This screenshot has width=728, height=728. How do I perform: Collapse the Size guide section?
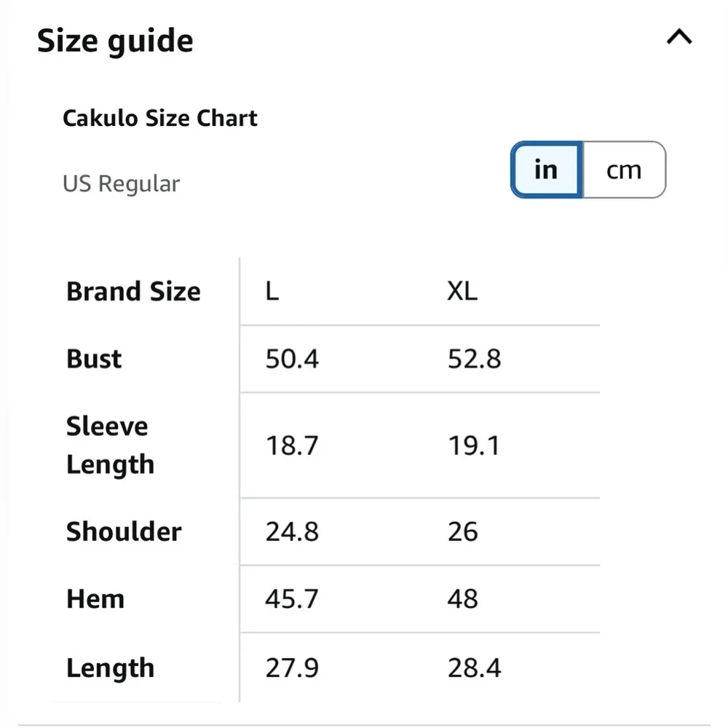click(678, 37)
